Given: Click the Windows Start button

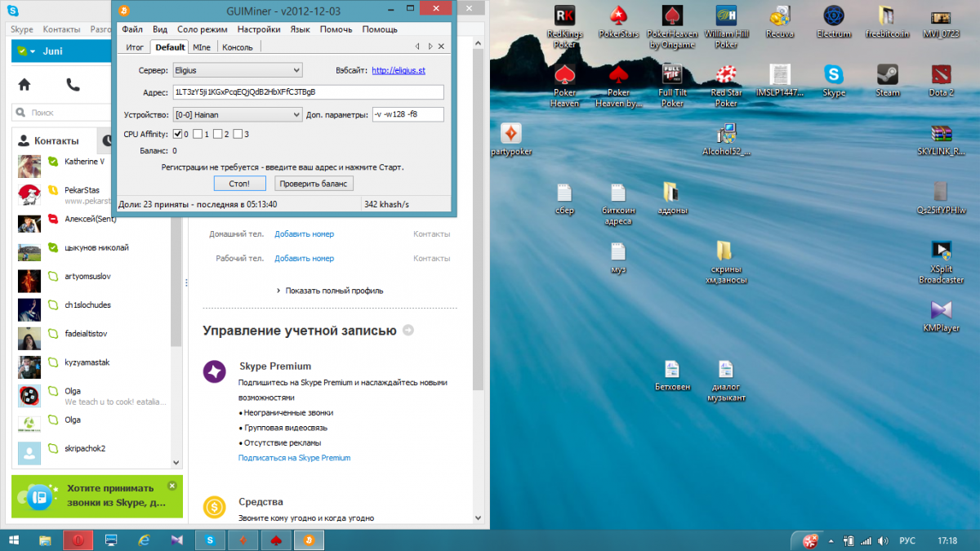Looking at the screenshot, I should tap(14, 540).
